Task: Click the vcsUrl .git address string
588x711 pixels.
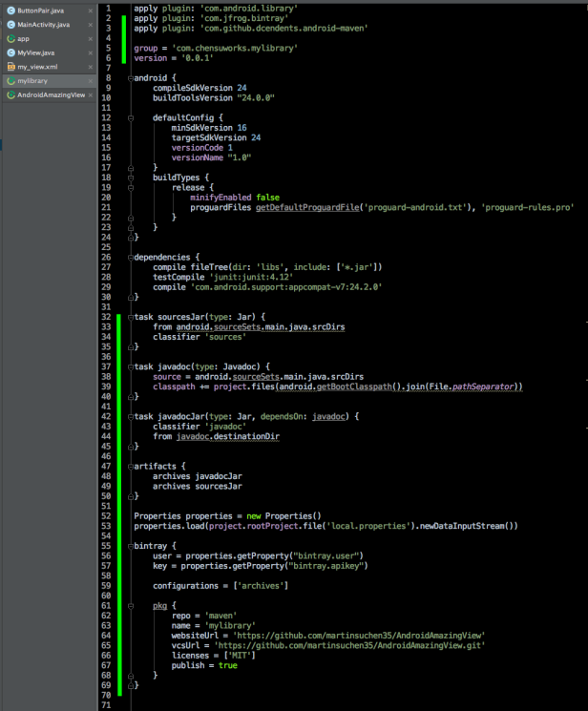Action: (349, 646)
